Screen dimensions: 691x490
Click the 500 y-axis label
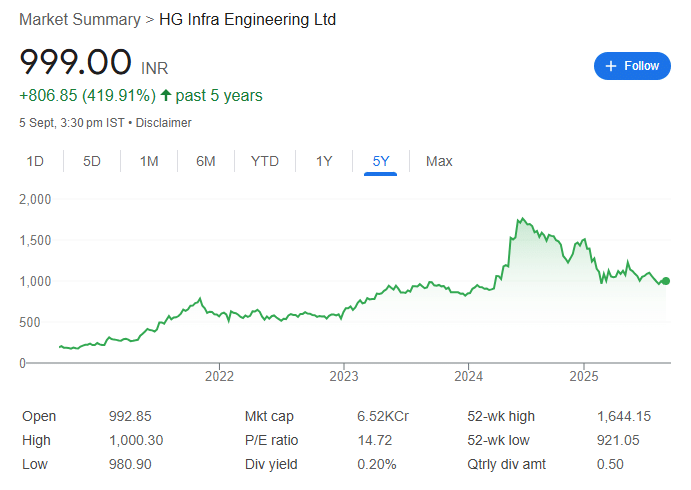tap(30, 322)
